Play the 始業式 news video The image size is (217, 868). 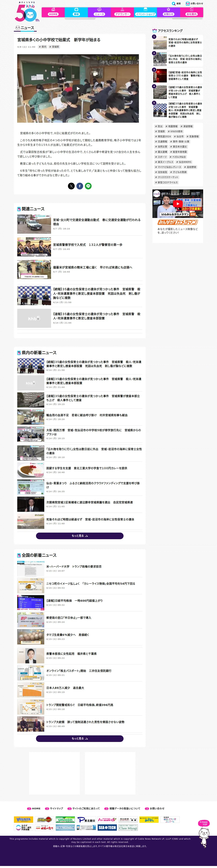click(78, 89)
